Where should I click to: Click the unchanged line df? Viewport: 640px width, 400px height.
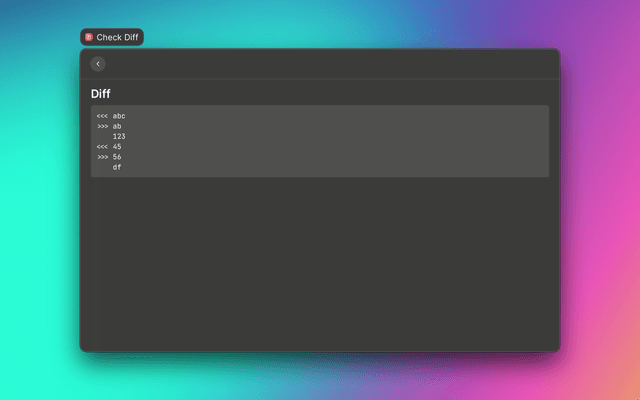coord(117,167)
